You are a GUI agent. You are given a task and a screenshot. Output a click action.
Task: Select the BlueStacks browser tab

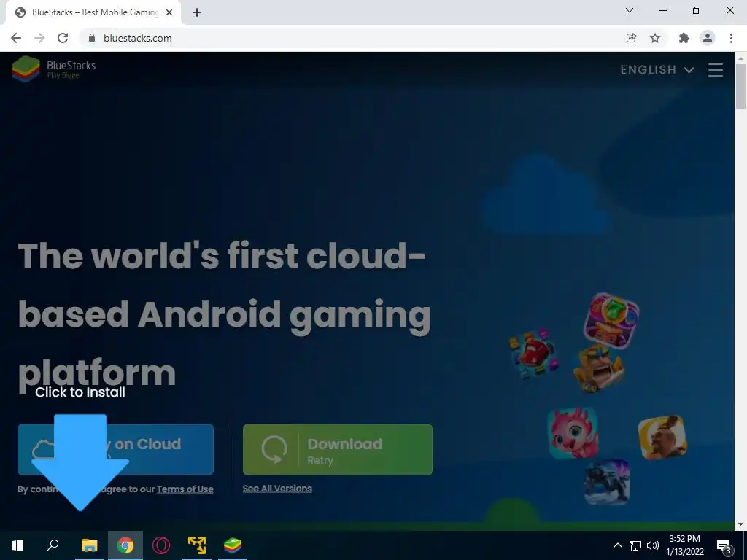pyautogui.click(x=93, y=12)
